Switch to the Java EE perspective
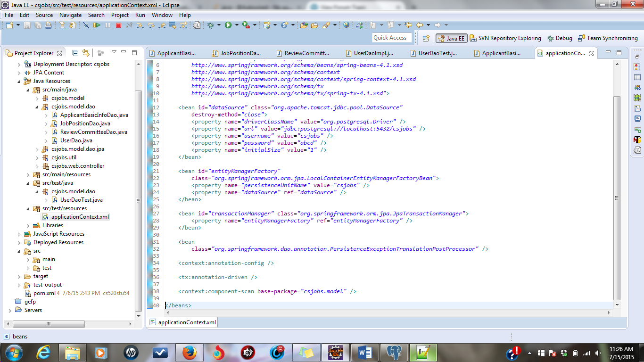Viewport: 644px width, 362px height. pyautogui.click(x=451, y=38)
